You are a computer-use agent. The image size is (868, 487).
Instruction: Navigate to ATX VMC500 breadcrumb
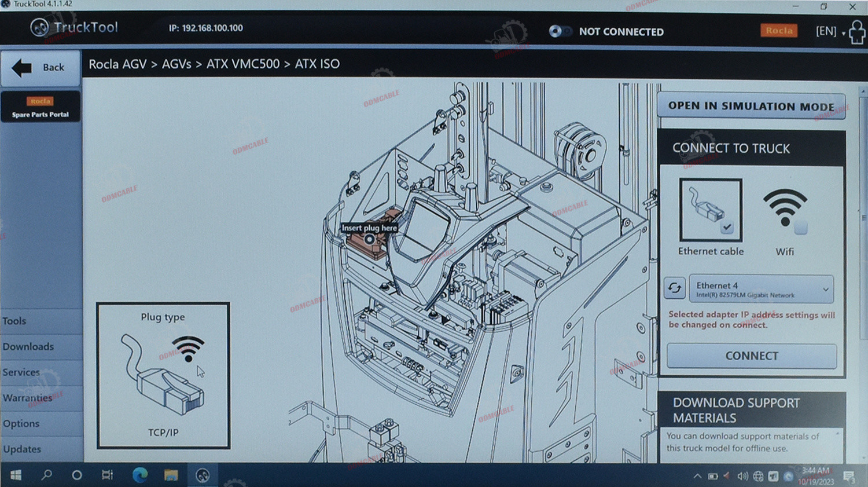click(x=243, y=64)
